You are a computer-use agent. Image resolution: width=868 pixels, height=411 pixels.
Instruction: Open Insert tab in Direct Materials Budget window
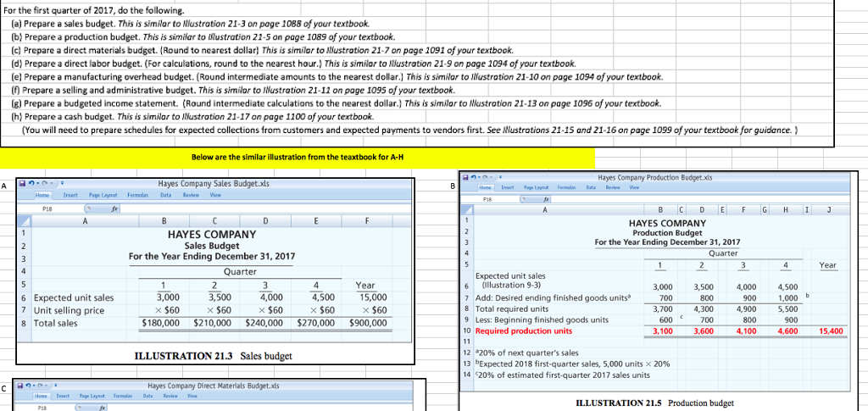[63, 396]
